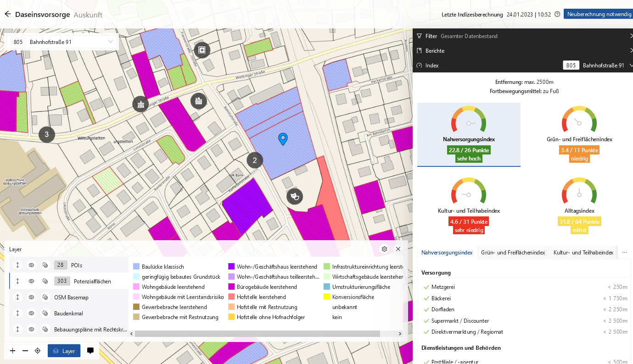Switch to the Grün- und Freiflächenindex tab

pyautogui.click(x=513, y=253)
